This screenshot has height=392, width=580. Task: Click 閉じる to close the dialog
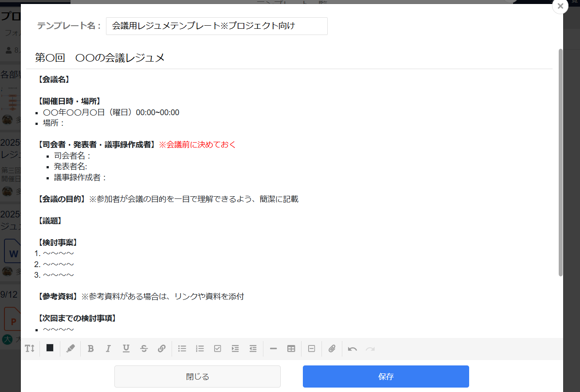click(197, 376)
